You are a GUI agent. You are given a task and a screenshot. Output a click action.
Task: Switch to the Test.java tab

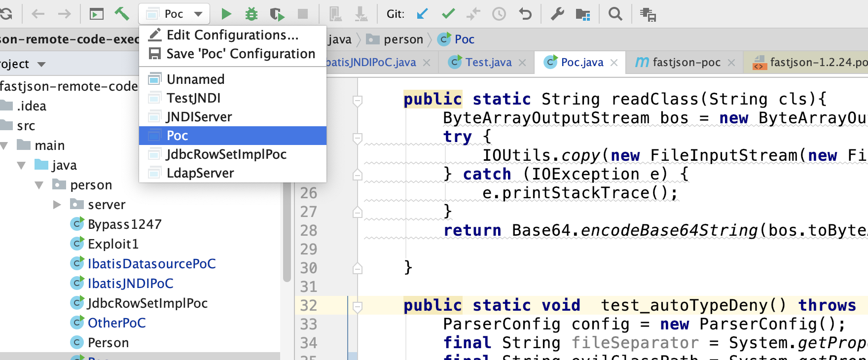coord(488,63)
